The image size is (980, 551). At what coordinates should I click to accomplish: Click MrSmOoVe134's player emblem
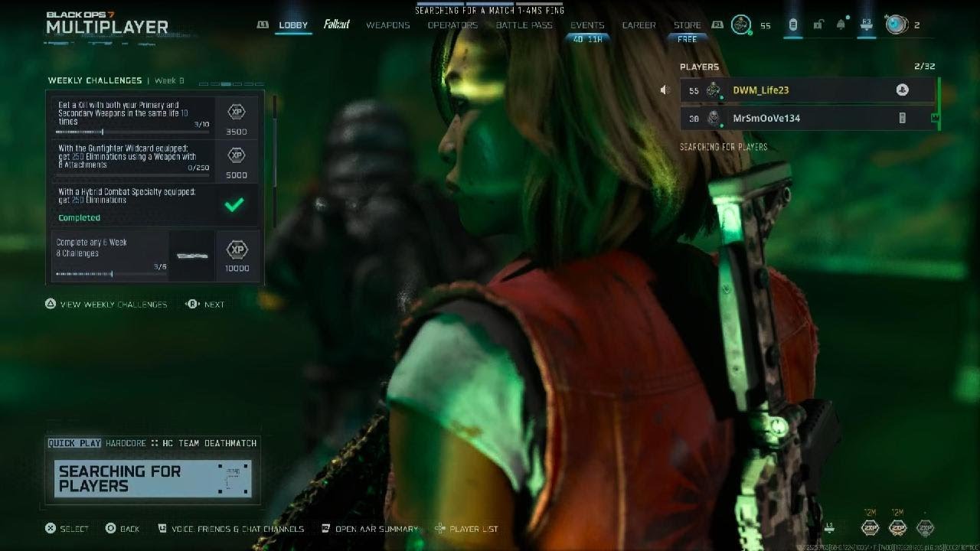(x=714, y=119)
